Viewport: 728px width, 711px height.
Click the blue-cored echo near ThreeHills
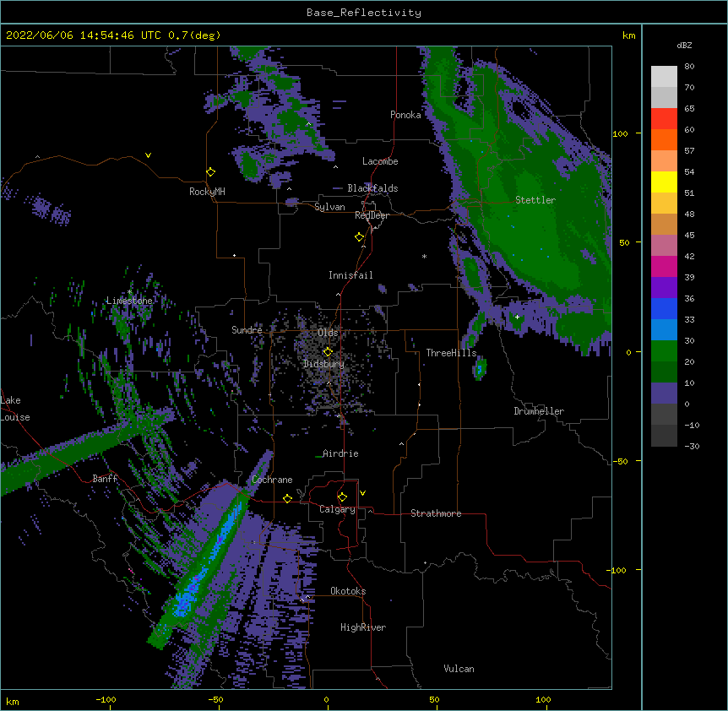[x=480, y=368]
